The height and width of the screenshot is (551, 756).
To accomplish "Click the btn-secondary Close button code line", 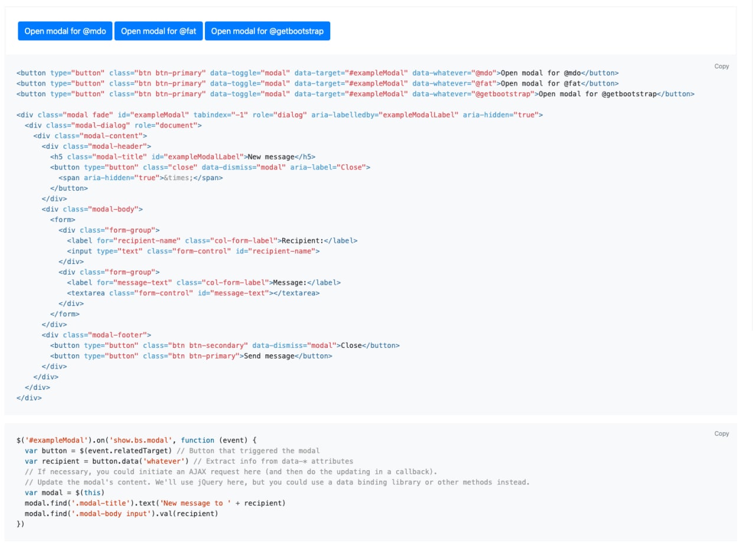I will [224, 345].
